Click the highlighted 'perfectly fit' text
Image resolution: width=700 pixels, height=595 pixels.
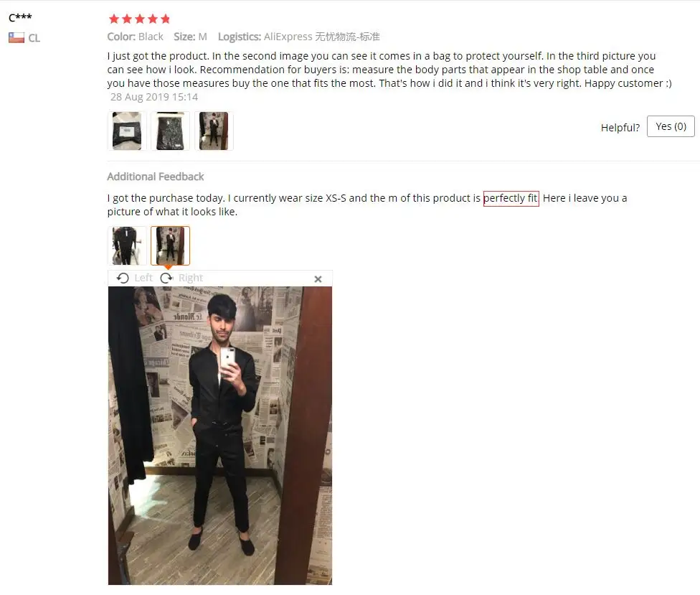[511, 198]
